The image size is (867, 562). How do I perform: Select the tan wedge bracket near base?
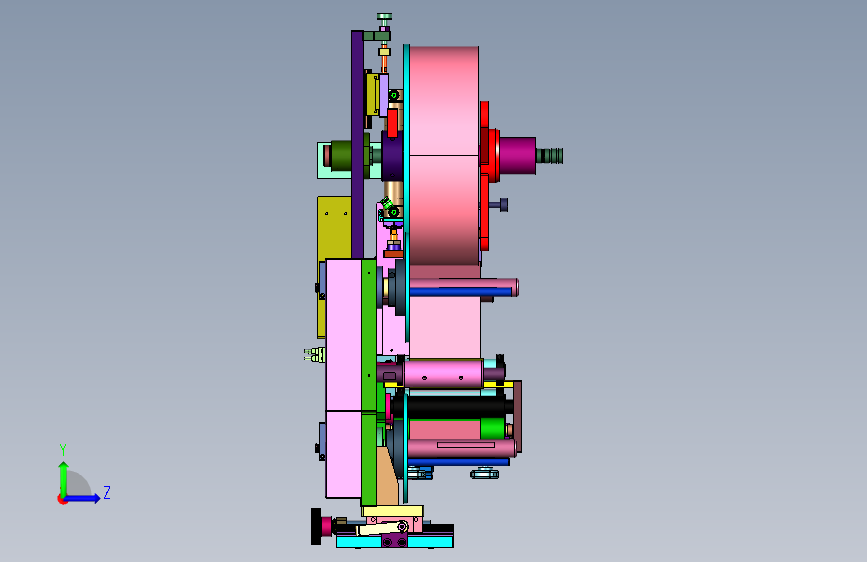click(387, 476)
